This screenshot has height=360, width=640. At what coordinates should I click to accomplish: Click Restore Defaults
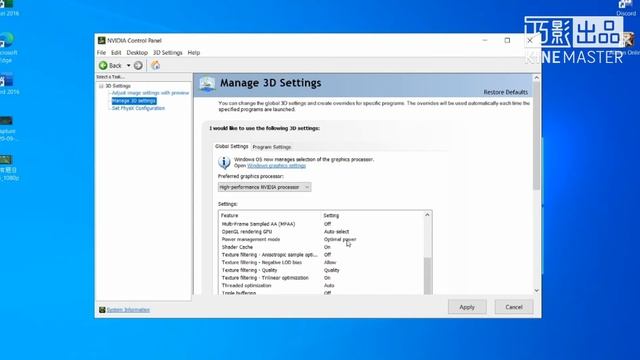[505, 92]
